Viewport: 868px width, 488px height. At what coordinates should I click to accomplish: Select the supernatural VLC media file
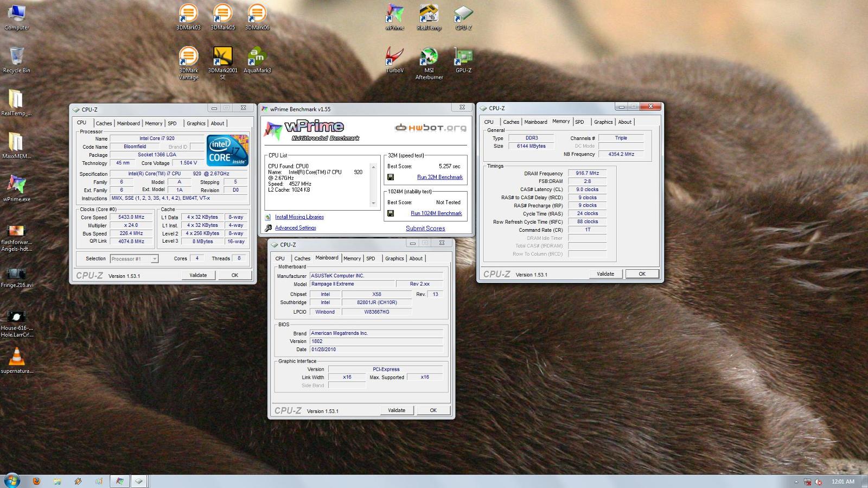pos(17,360)
